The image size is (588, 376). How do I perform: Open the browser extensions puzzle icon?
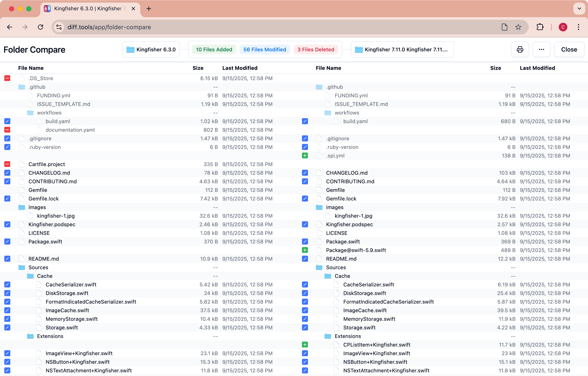point(540,27)
